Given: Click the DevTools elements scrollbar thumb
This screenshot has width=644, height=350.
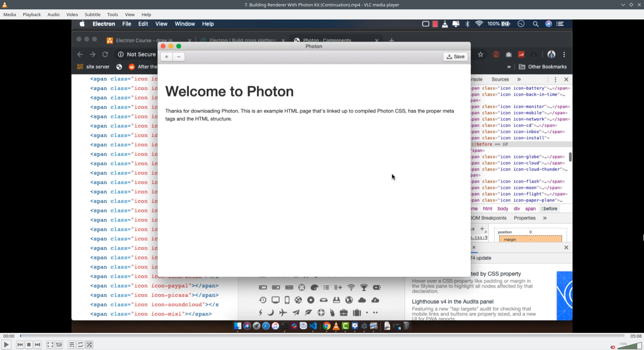Looking at the screenshot, I should [570, 157].
